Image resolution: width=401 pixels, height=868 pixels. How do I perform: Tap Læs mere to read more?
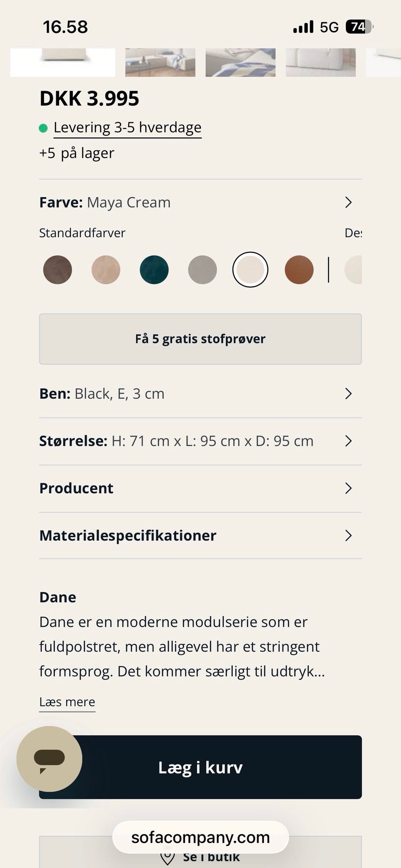(67, 702)
